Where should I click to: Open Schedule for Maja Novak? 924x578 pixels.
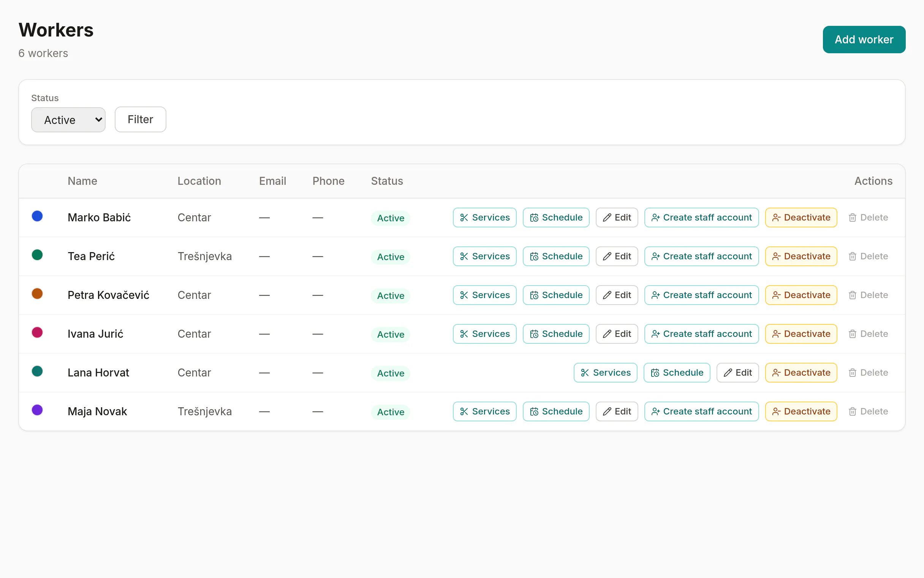coord(556,411)
